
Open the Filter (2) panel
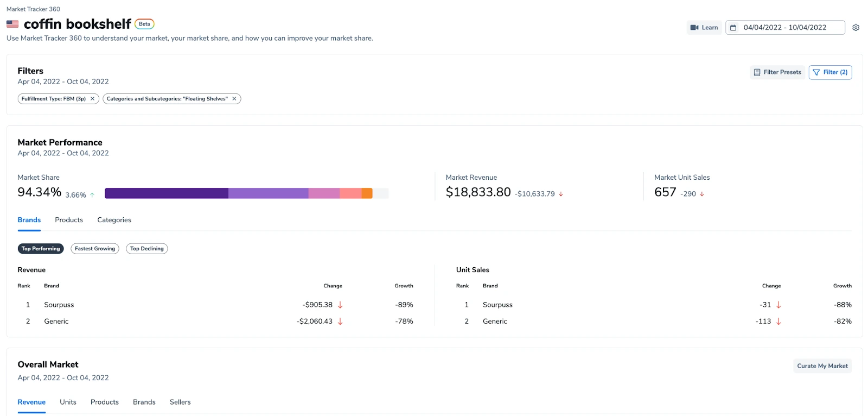(830, 72)
